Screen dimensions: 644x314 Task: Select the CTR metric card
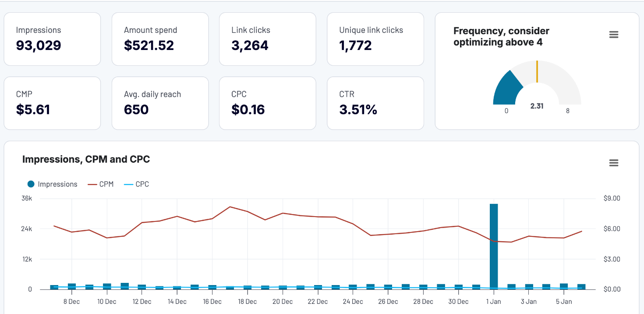[x=375, y=103]
